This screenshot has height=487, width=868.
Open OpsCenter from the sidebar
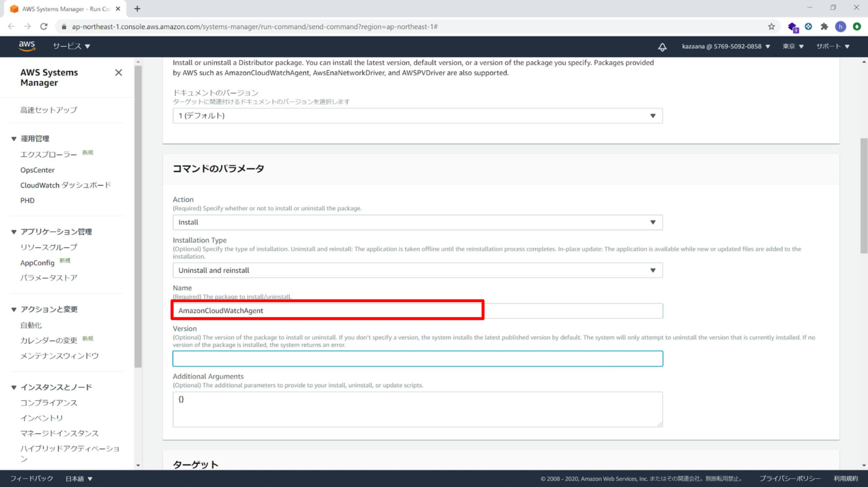pos(37,170)
